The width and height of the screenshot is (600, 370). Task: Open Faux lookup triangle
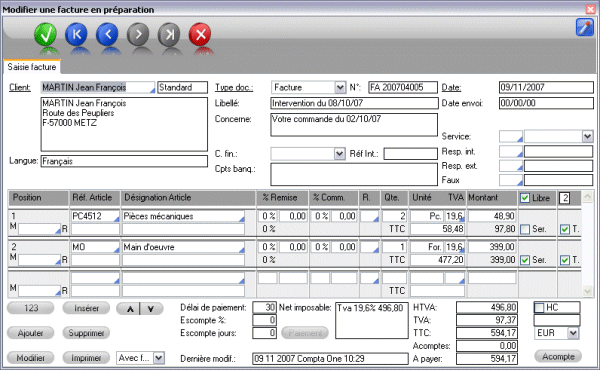(519, 182)
